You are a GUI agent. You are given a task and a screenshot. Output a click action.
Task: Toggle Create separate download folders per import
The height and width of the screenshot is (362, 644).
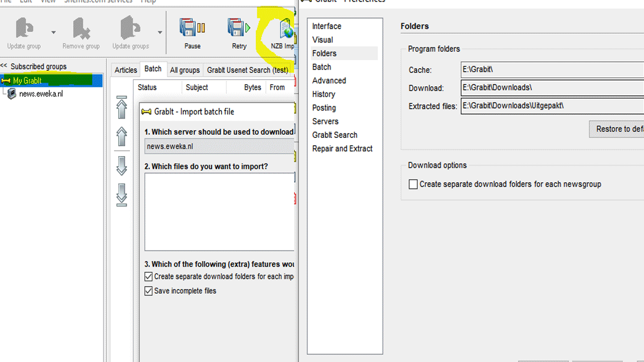point(149,277)
